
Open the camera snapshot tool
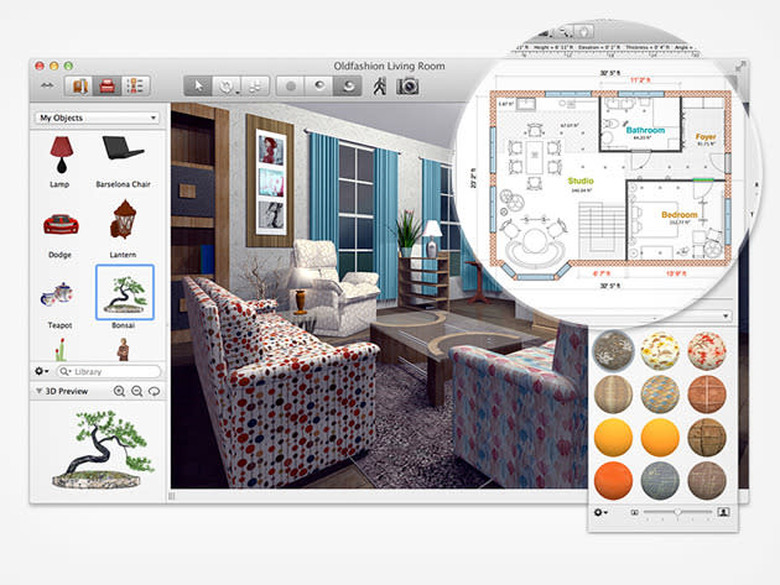pos(407,86)
